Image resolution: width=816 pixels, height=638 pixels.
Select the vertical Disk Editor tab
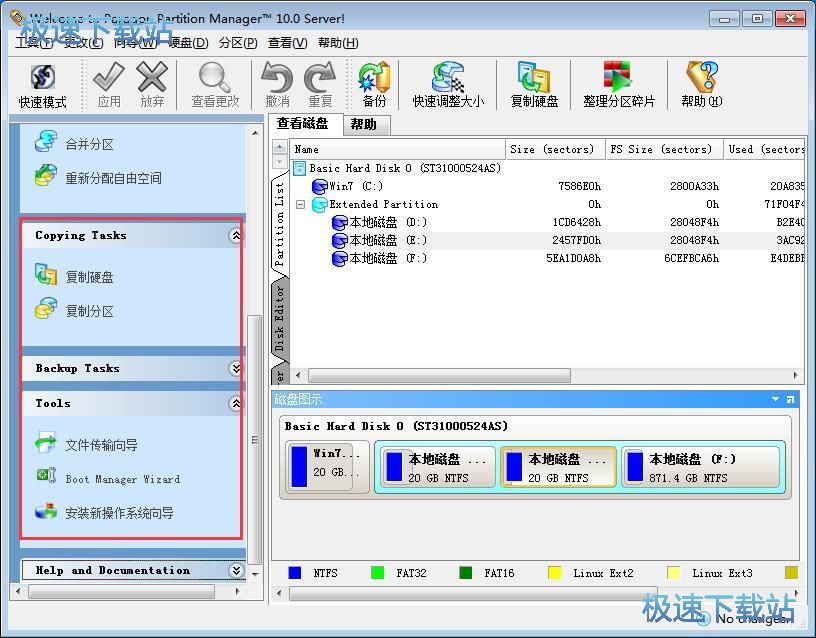coord(279,318)
